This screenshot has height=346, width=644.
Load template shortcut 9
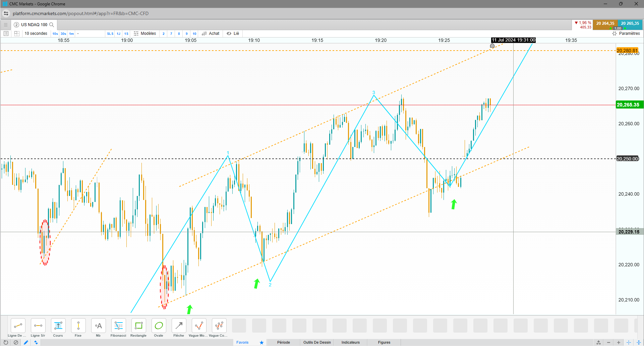coord(187,33)
